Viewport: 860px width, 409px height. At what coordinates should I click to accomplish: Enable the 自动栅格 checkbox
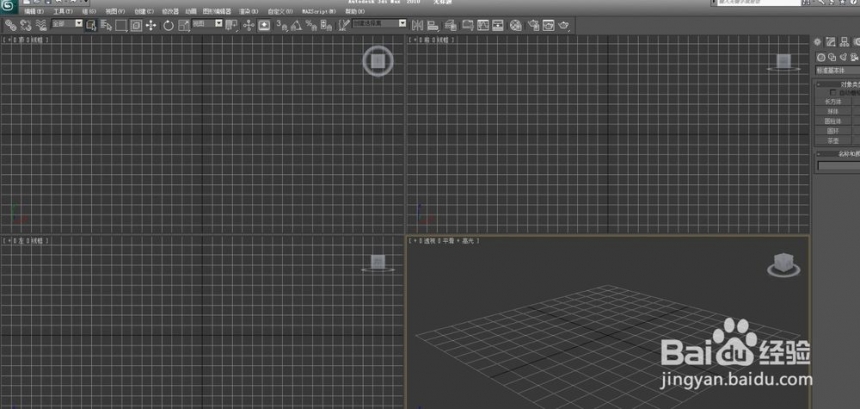pyautogui.click(x=833, y=92)
